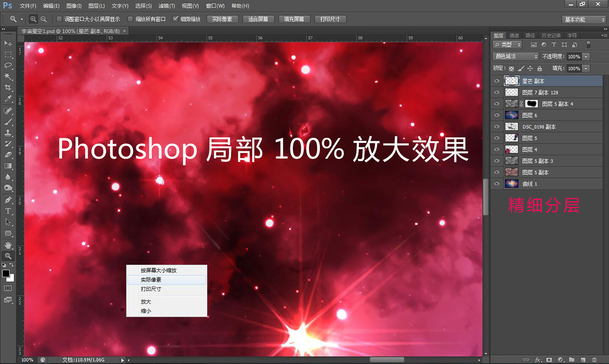Screen dimensions: 609x364
Task: Switch to the 通道 tab
Action: 514,35
